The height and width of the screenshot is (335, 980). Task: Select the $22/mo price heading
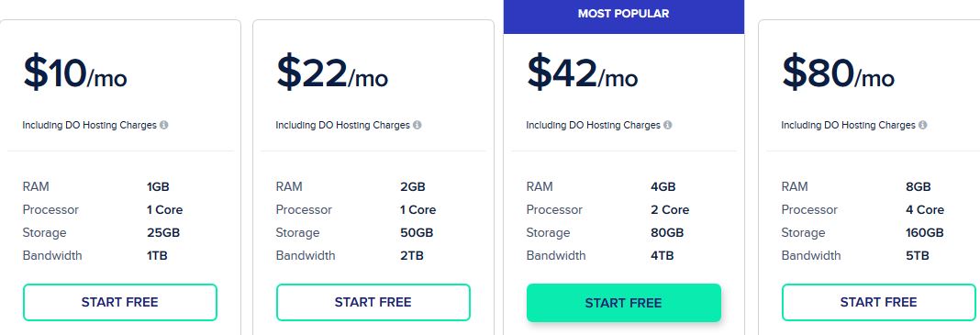pos(332,73)
